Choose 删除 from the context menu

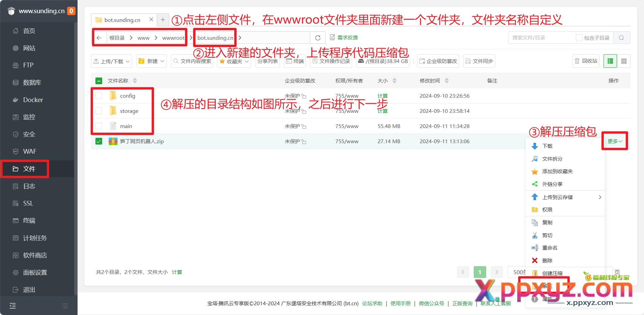click(x=565, y=260)
